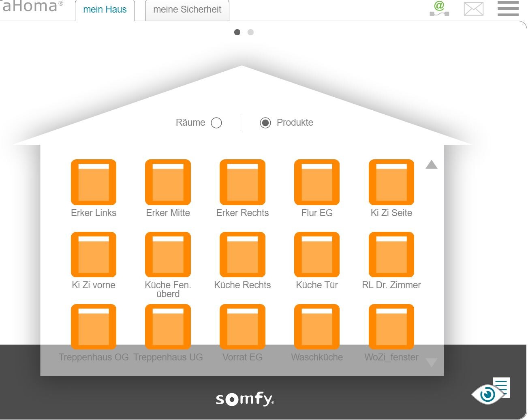
Task: Select the first page indicator dot
Action: 237,32
